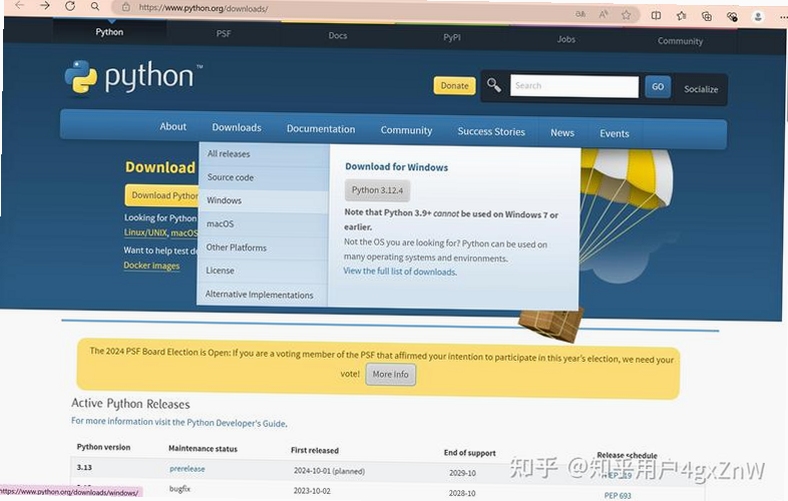Open the News navigation menu
This screenshot has width=788, height=501.
click(x=562, y=133)
